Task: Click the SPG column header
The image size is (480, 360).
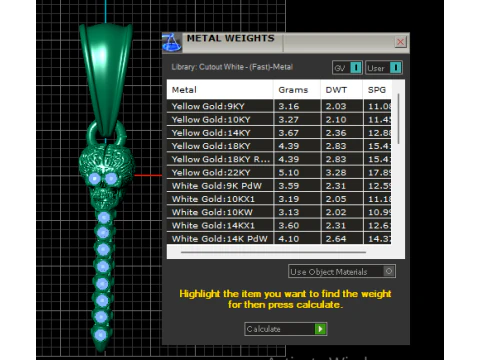Action: [x=377, y=90]
